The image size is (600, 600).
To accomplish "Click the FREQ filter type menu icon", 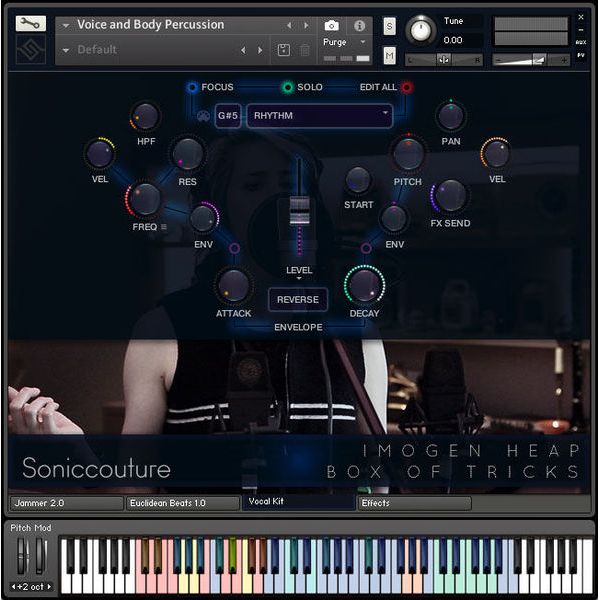I will [x=164, y=227].
